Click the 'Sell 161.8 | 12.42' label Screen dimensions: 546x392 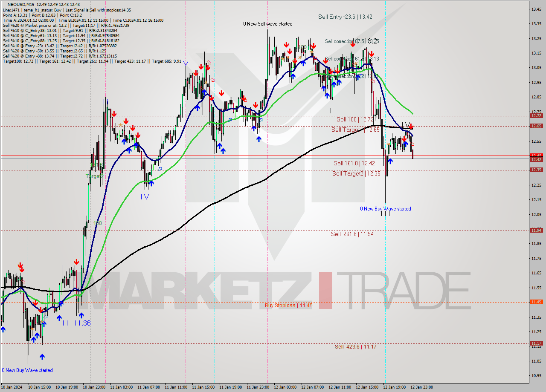(x=354, y=163)
